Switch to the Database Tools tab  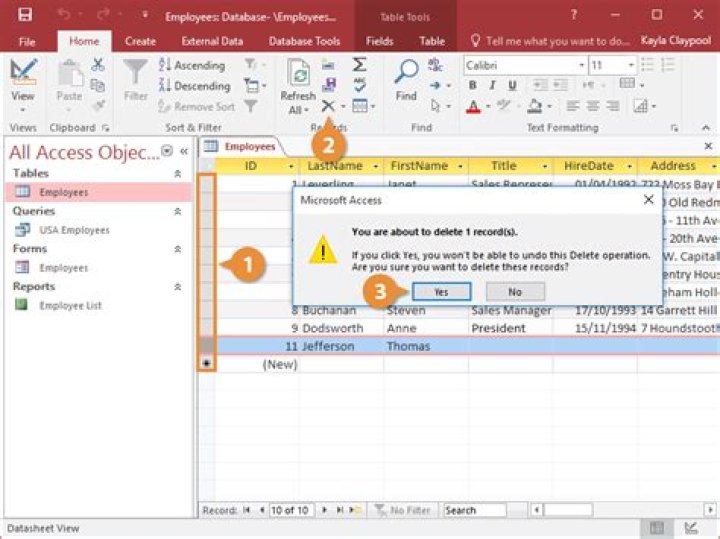pyautogui.click(x=304, y=41)
